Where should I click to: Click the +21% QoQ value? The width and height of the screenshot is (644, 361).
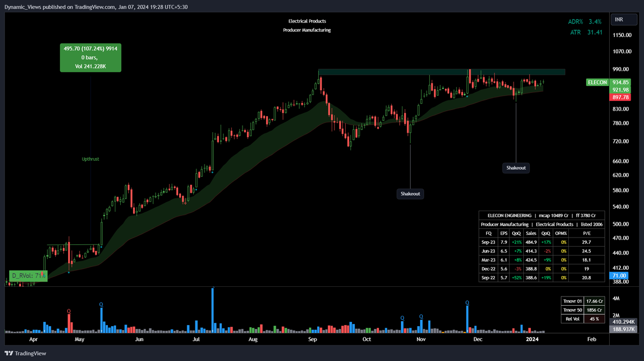tap(516, 242)
